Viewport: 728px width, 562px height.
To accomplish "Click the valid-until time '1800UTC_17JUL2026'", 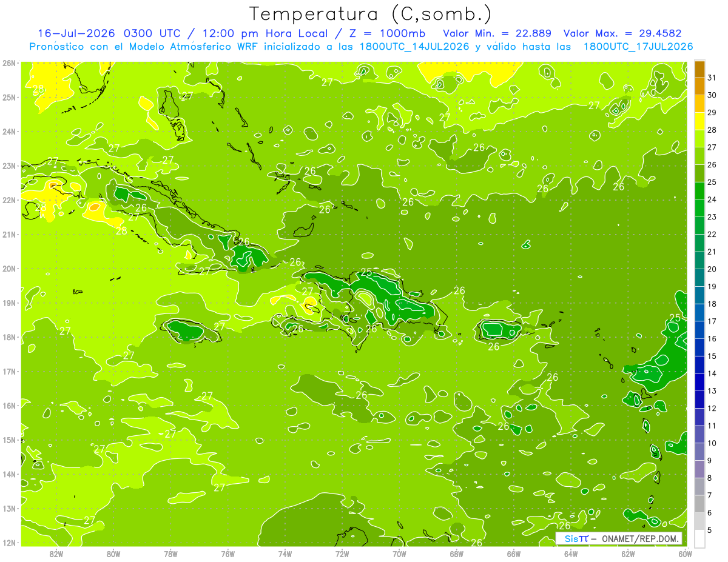I will (638, 47).
